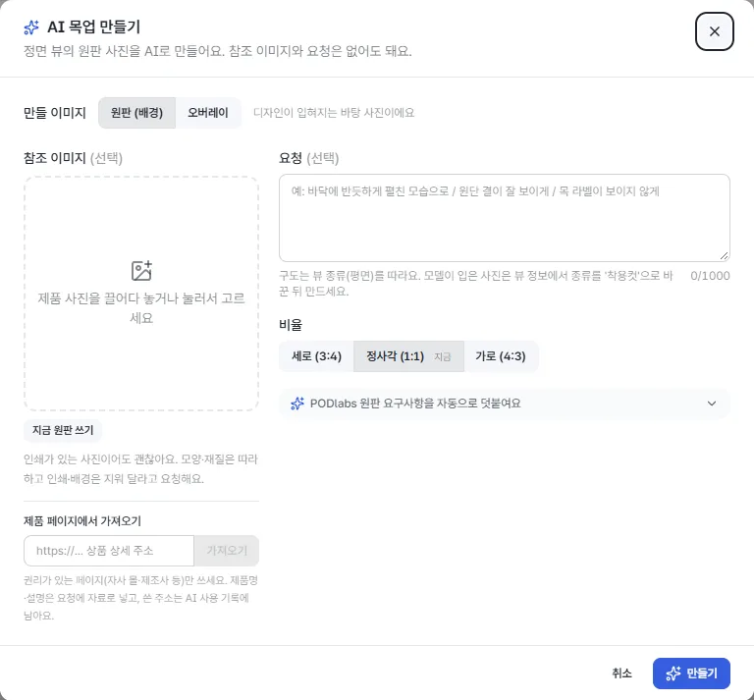754x700 pixels.
Task: Select the 원판 (배경) image type
Action: pyautogui.click(x=137, y=113)
